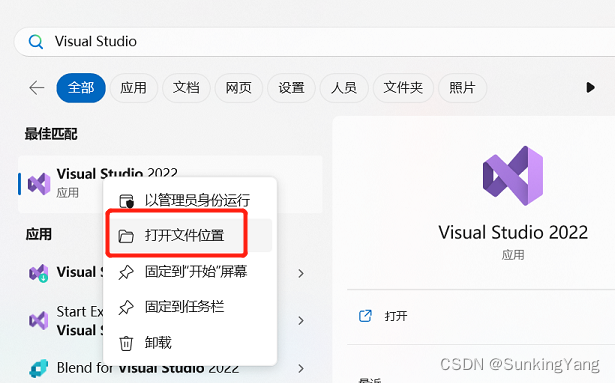The image size is (615, 383).
Task: Click the run-as-administrator shield icon
Action: pos(127,201)
